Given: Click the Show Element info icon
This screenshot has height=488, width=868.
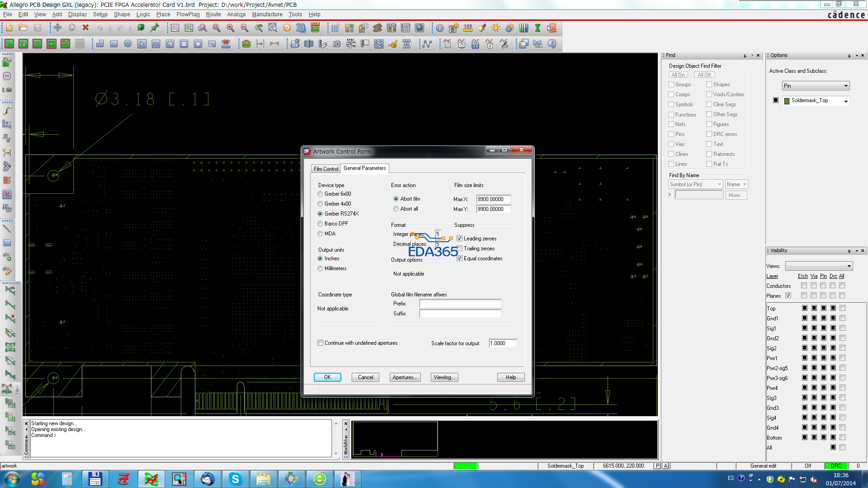Looking at the screenshot, I should pos(440,28).
